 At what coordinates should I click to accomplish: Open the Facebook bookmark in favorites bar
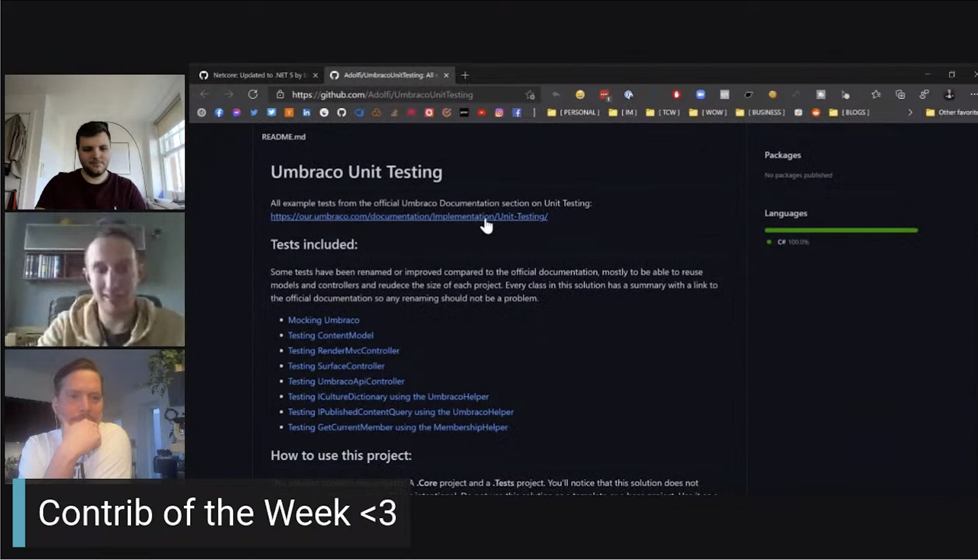tap(219, 113)
